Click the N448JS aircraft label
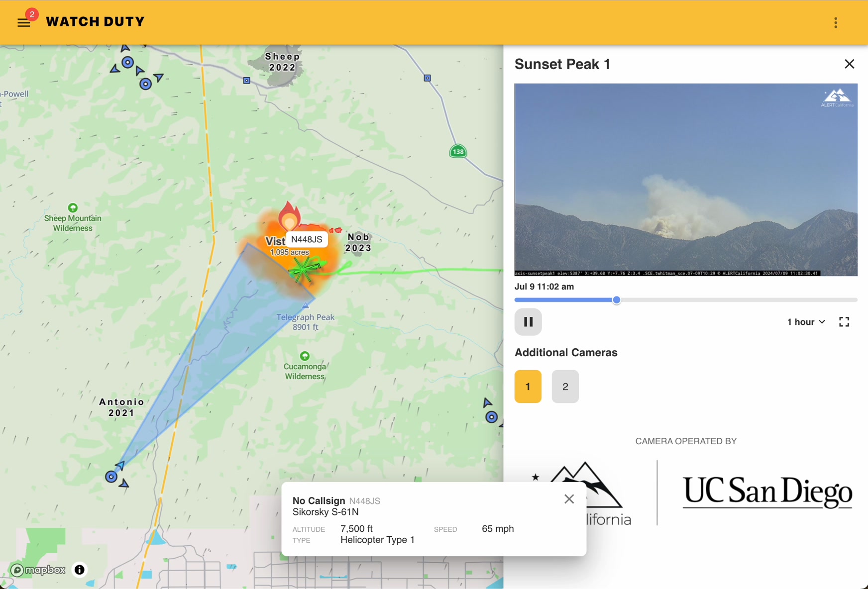This screenshot has width=868, height=589. pos(307,239)
